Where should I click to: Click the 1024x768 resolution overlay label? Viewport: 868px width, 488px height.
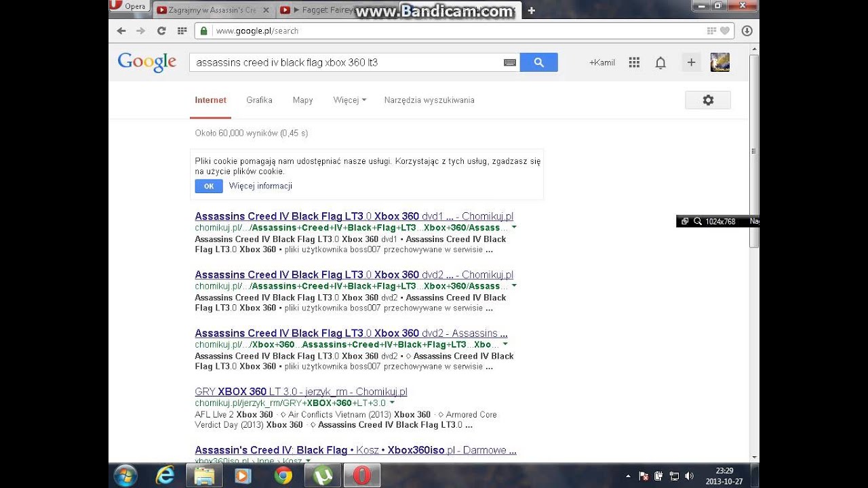coord(720,222)
